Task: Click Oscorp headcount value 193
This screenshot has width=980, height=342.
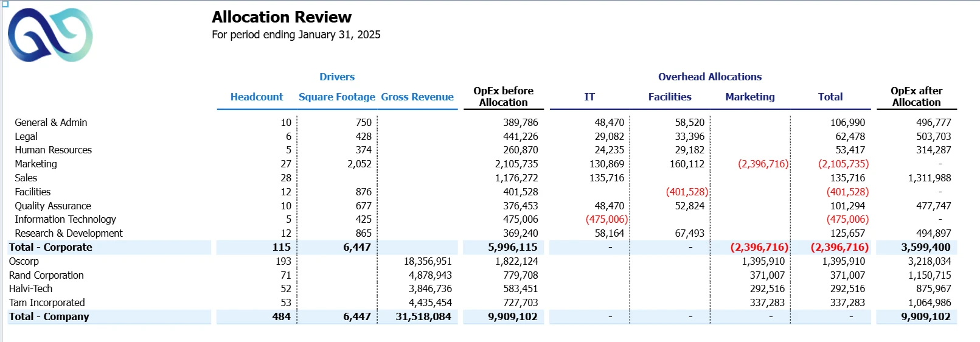Action: point(283,261)
